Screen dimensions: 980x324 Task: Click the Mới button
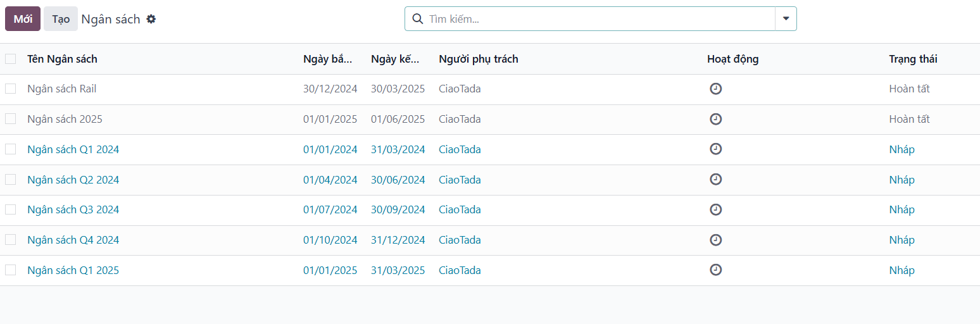pos(23,19)
